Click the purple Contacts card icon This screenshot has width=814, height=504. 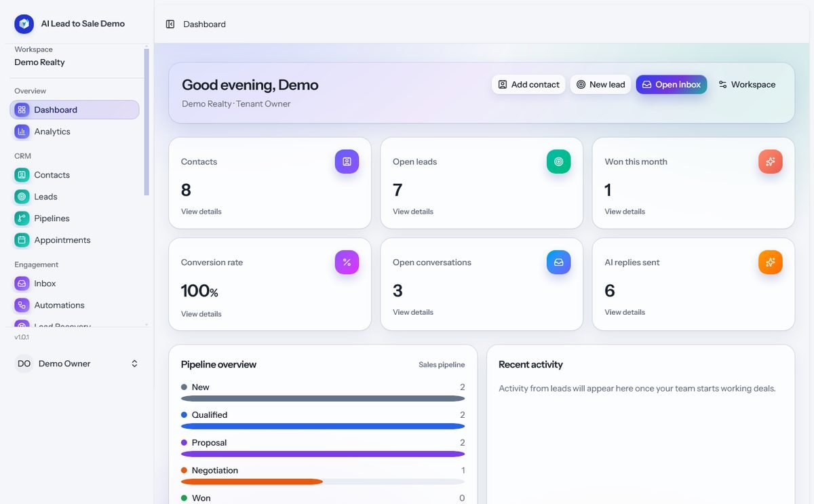tap(347, 161)
